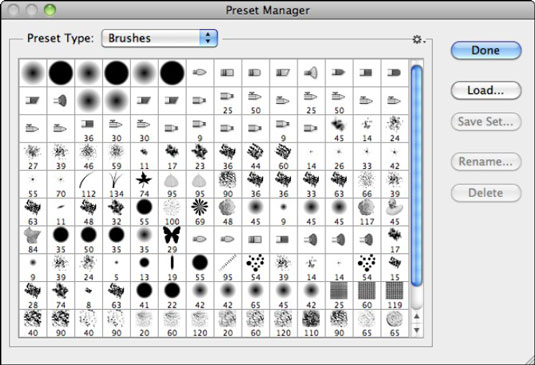Select the rubber duck brush 45

[395, 212]
